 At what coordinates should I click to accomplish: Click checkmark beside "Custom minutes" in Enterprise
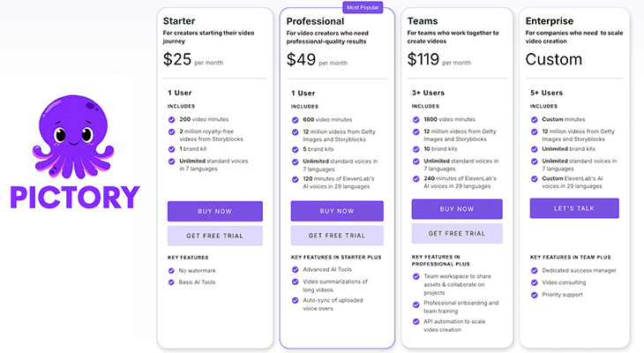pyautogui.click(x=535, y=119)
